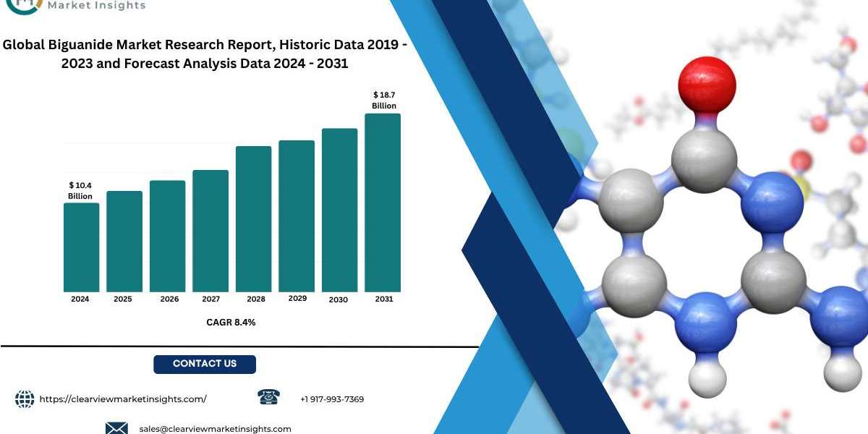Click the telephone icon next to the phone number
The height and width of the screenshot is (434, 868).
click(268, 397)
